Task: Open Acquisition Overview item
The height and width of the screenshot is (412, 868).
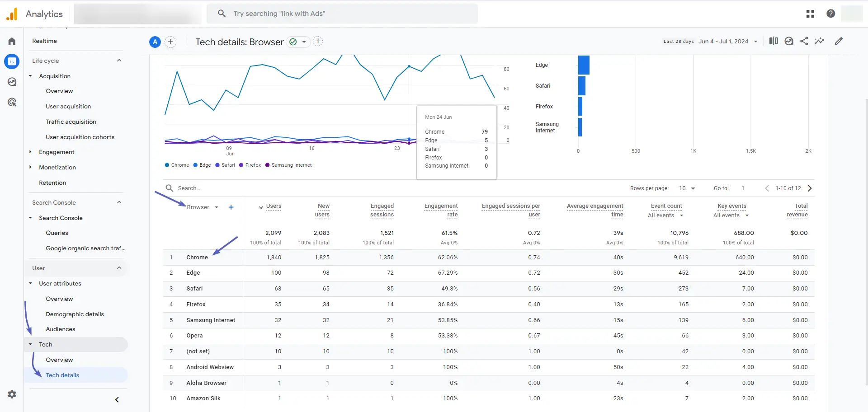Action: click(x=59, y=91)
